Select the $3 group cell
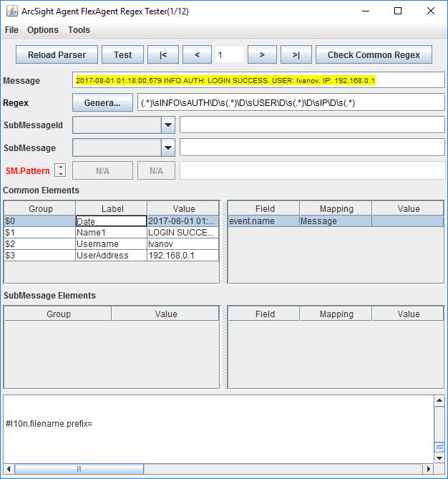The width and height of the screenshot is (448, 479). [40, 255]
